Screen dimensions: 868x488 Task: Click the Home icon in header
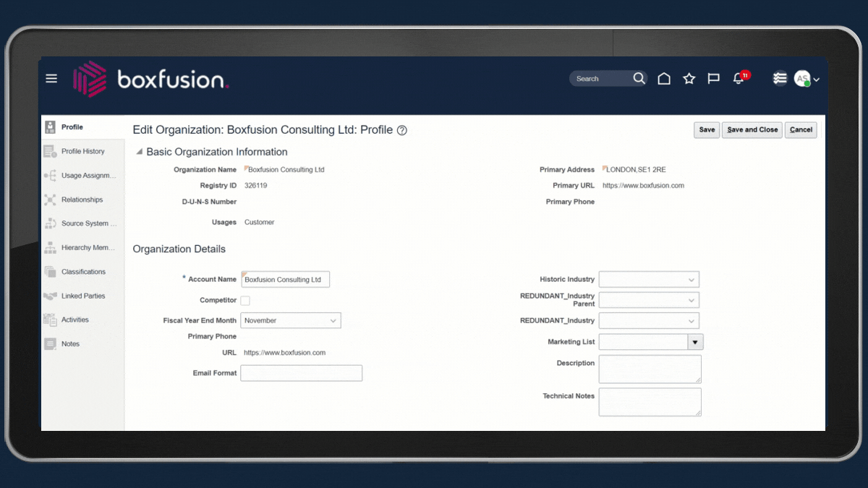click(664, 79)
